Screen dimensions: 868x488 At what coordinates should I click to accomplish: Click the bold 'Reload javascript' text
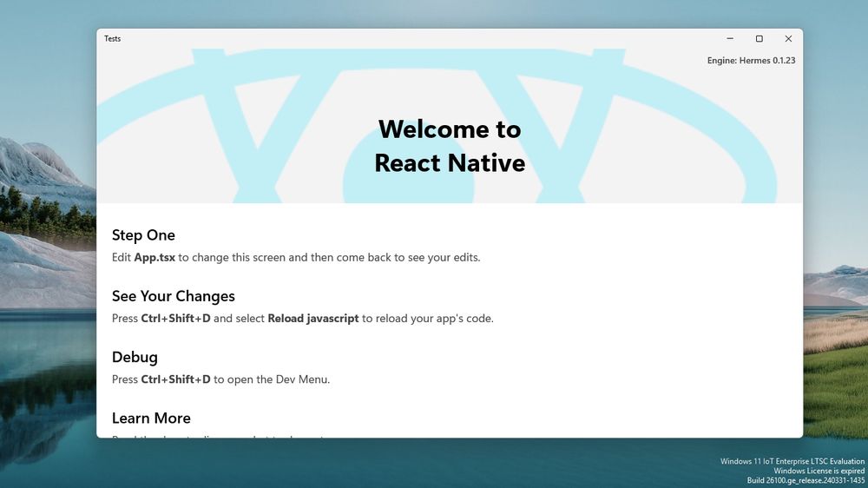coord(312,319)
